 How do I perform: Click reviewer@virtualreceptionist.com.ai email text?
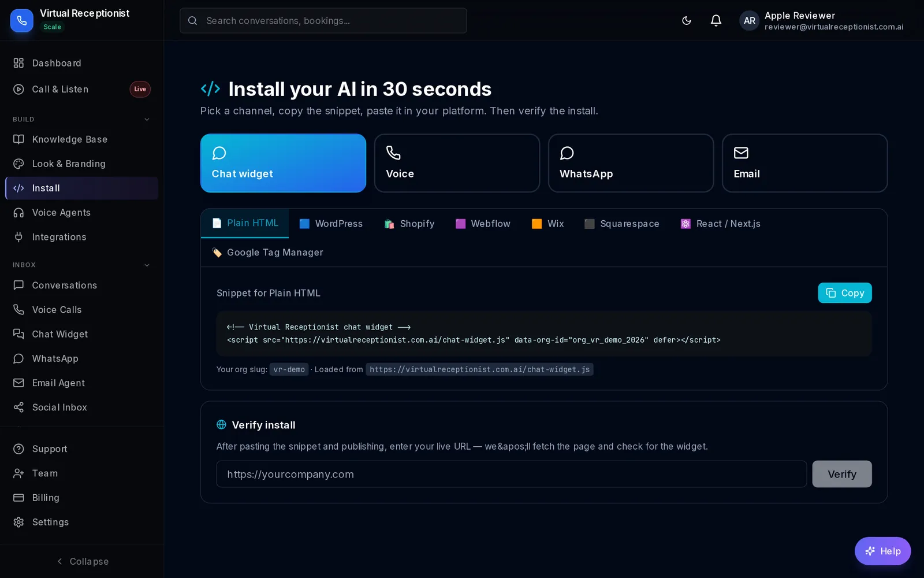click(834, 27)
